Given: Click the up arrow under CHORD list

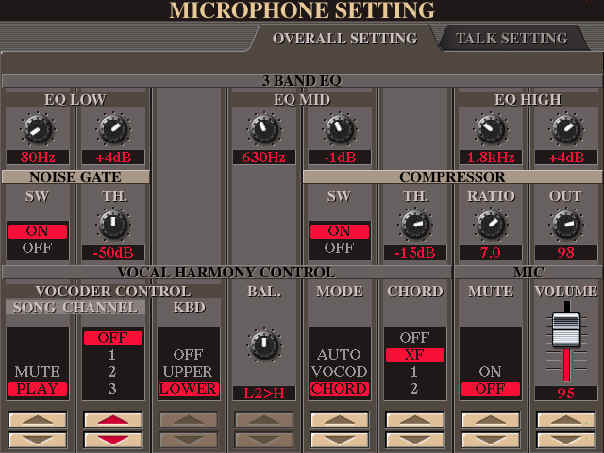Looking at the screenshot, I should (x=415, y=420).
